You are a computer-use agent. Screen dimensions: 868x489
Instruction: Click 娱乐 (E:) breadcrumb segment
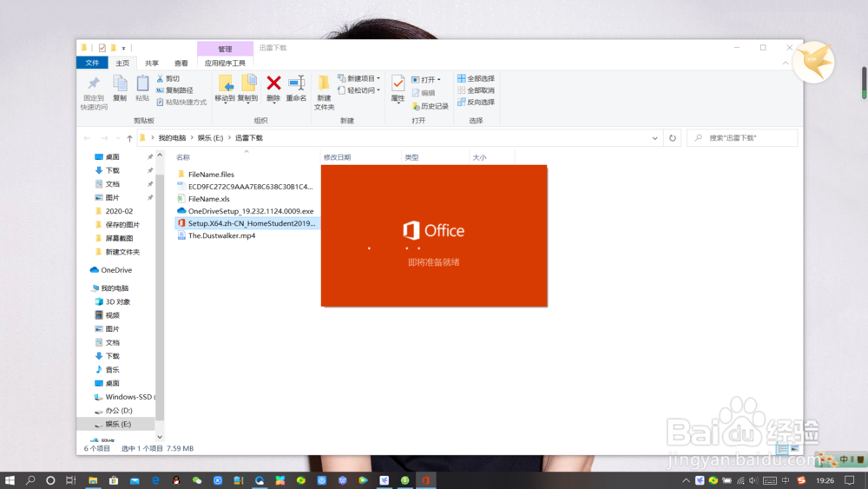[x=210, y=138]
